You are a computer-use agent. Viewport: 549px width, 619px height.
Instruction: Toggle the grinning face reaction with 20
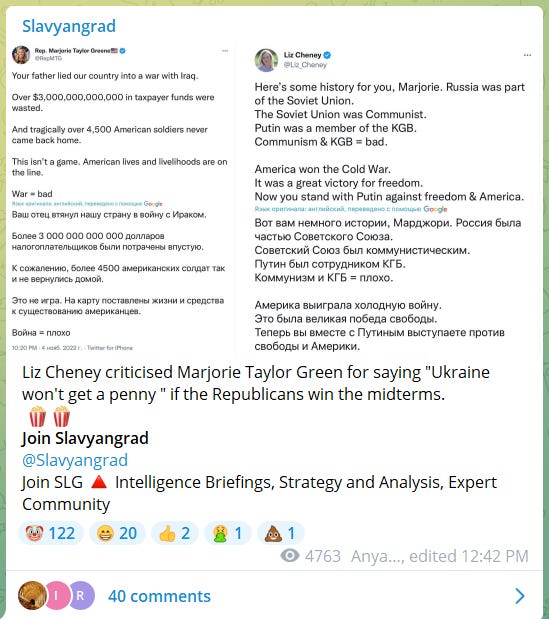tap(117, 533)
